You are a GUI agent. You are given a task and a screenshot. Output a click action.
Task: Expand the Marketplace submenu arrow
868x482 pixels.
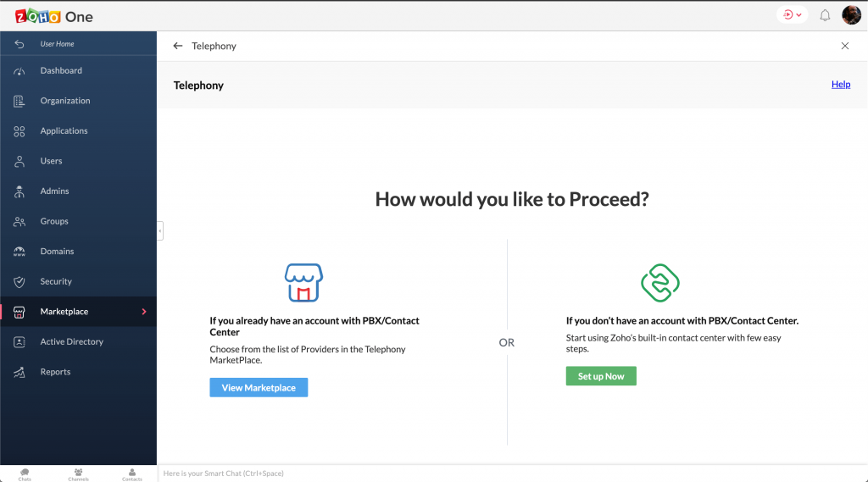(x=144, y=312)
